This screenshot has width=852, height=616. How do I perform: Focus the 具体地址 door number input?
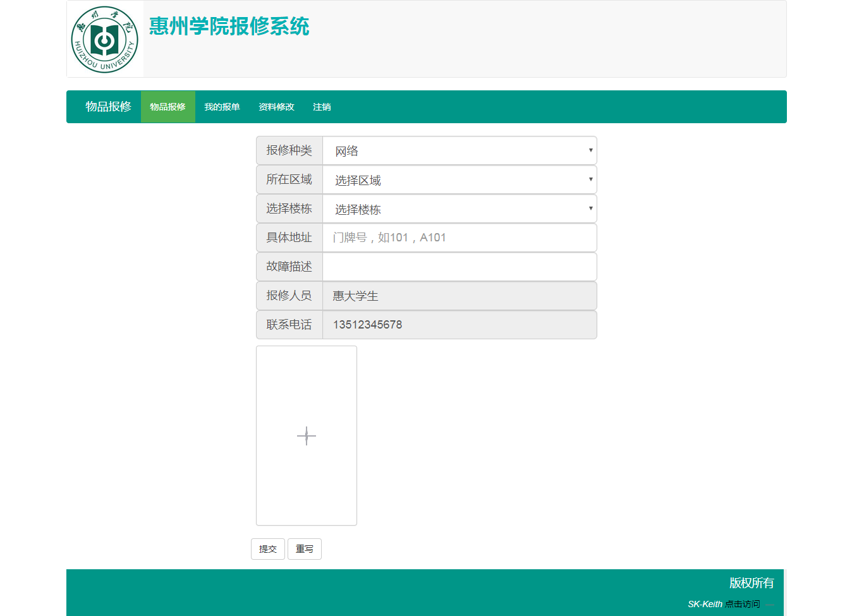[459, 238]
